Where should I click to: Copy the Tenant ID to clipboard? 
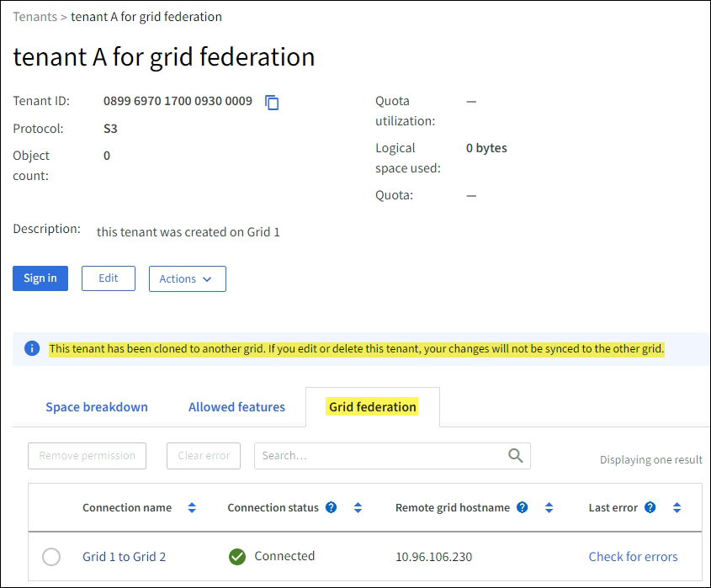(272, 102)
